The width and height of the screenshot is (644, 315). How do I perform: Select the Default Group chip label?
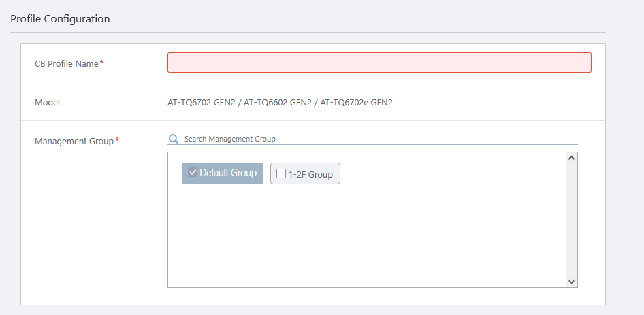click(228, 173)
